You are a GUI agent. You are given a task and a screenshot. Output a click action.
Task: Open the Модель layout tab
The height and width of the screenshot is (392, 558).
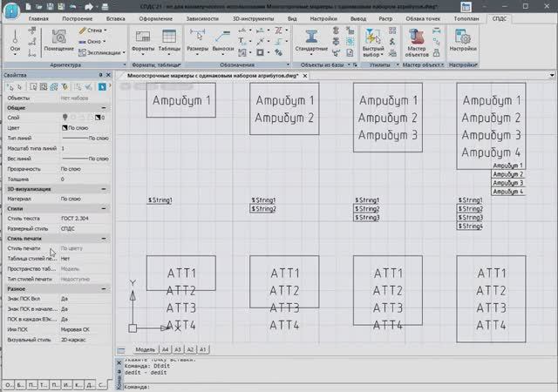coord(146,349)
